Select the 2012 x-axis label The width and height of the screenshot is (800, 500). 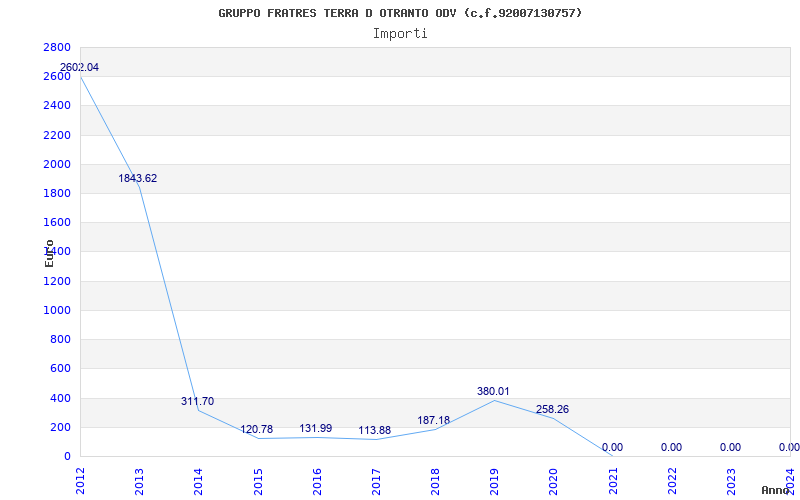(81, 481)
